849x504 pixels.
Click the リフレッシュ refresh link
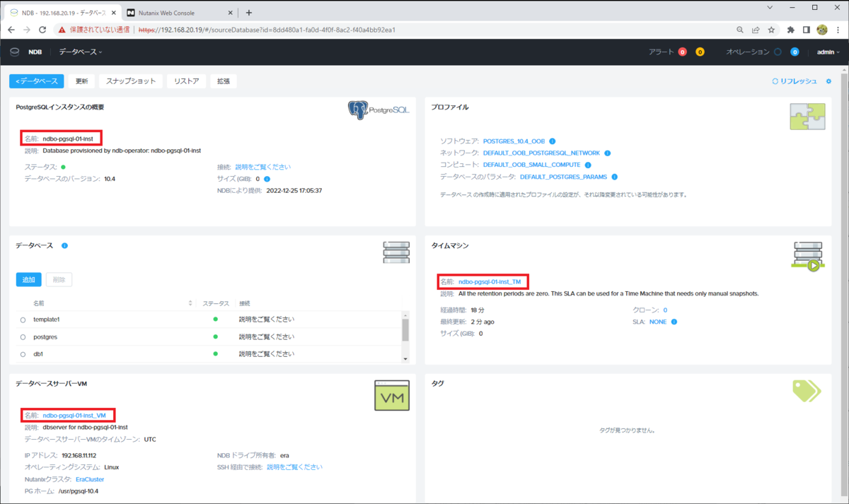tap(795, 81)
